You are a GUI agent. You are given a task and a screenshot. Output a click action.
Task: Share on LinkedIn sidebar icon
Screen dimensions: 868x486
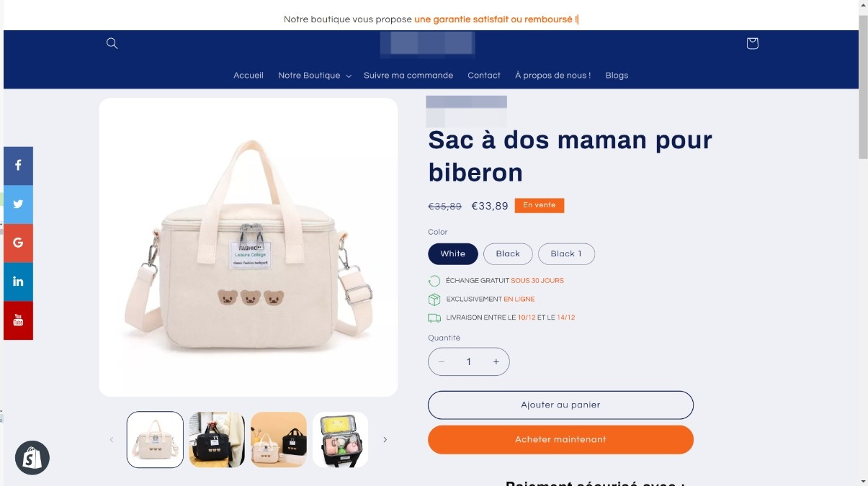tap(18, 282)
